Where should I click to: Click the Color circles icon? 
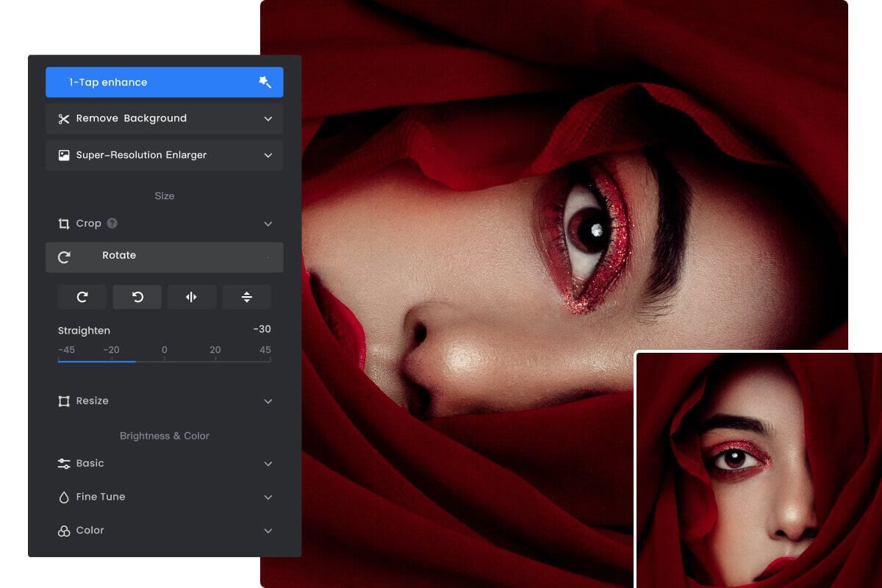click(x=64, y=531)
